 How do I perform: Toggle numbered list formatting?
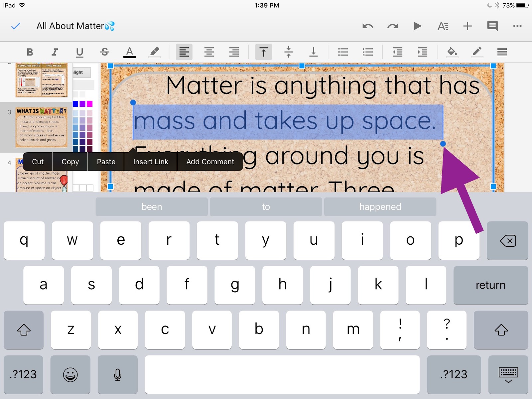367,52
